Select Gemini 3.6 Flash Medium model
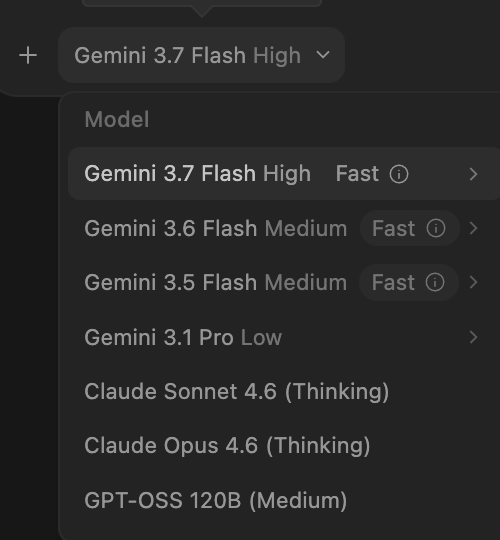This screenshot has width=500, height=540. (x=216, y=228)
